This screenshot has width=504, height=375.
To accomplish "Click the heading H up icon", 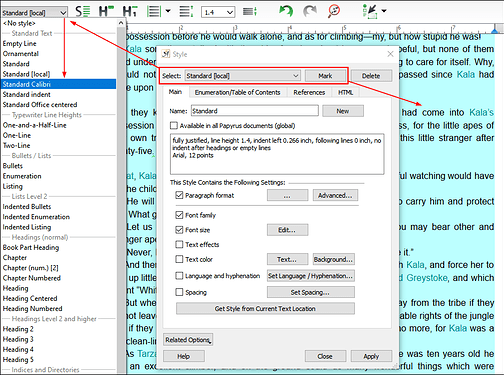I will pos(106,12).
